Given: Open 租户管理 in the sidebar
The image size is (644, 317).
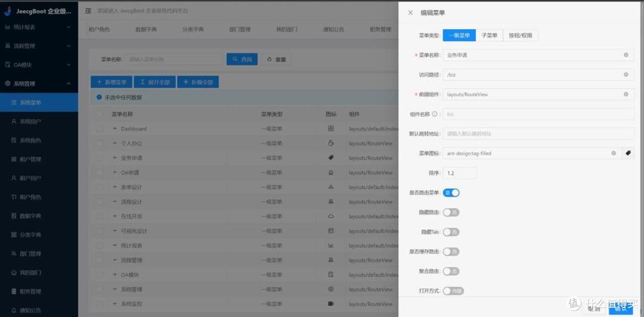Looking at the screenshot, I should coord(39,159).
